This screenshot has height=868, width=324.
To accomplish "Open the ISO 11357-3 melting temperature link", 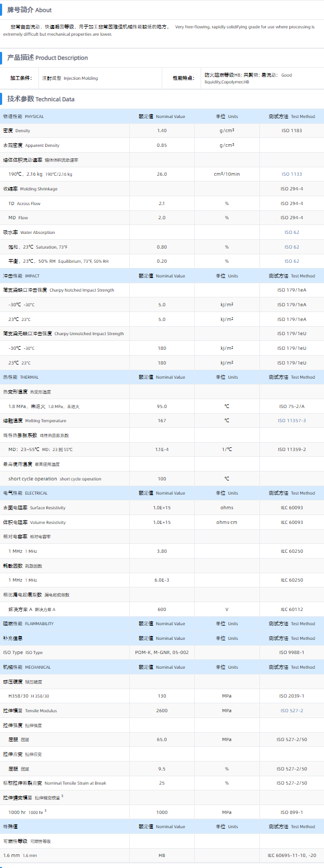I will coord(291,421).
